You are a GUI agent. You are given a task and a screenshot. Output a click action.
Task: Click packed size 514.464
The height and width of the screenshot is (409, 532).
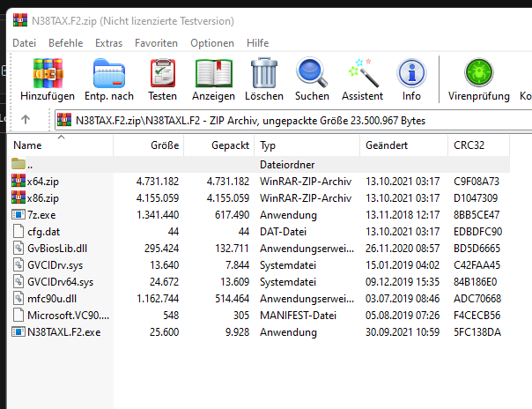[x=232, y=299]
